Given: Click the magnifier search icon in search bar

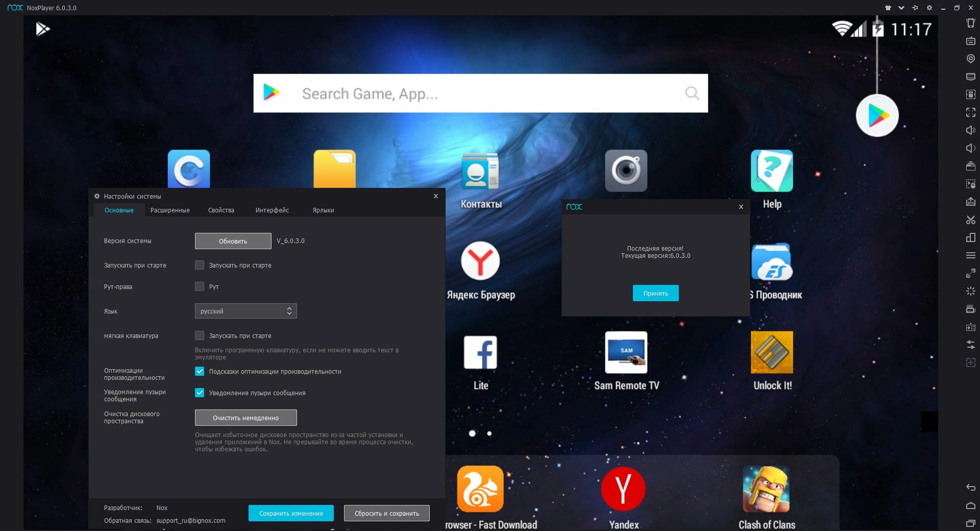Looking at the screenshot, I should [692, 93].
